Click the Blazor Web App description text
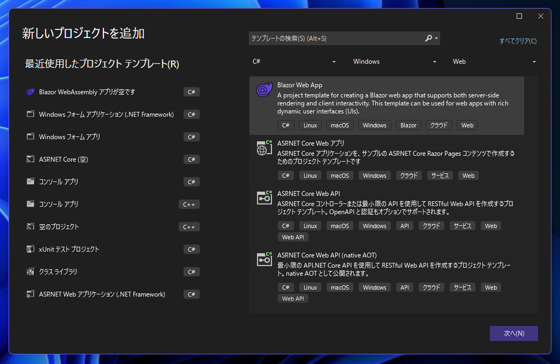 click(393, 103)
